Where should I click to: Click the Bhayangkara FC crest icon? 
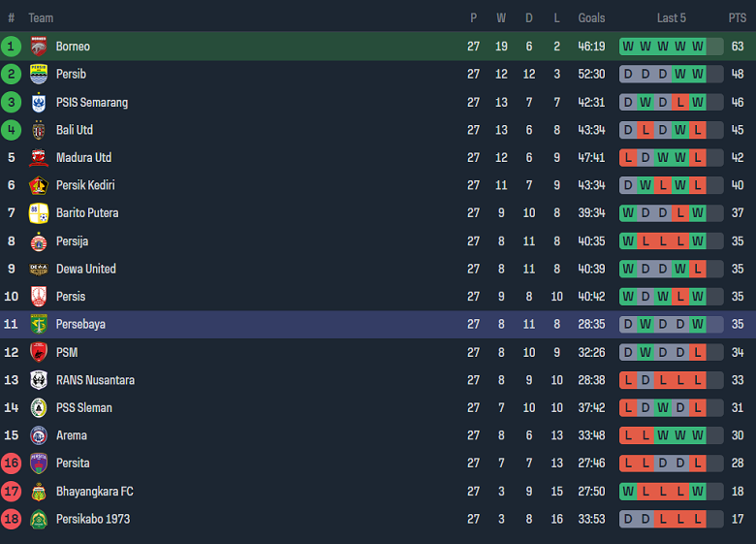point(39,491)
